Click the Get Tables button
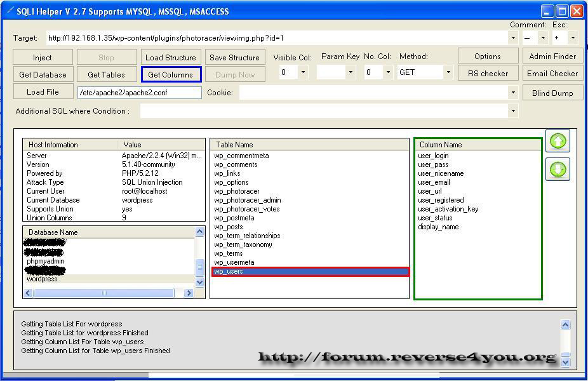Screen dimensions: 588x381 pos(107,75)
